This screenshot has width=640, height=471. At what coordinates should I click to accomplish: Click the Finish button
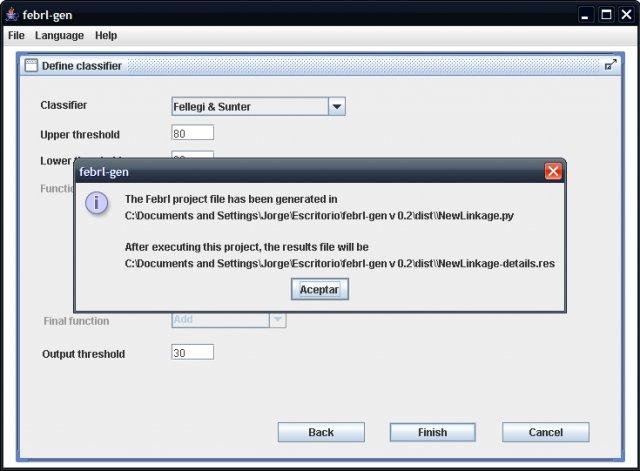(x=433, y=432)
